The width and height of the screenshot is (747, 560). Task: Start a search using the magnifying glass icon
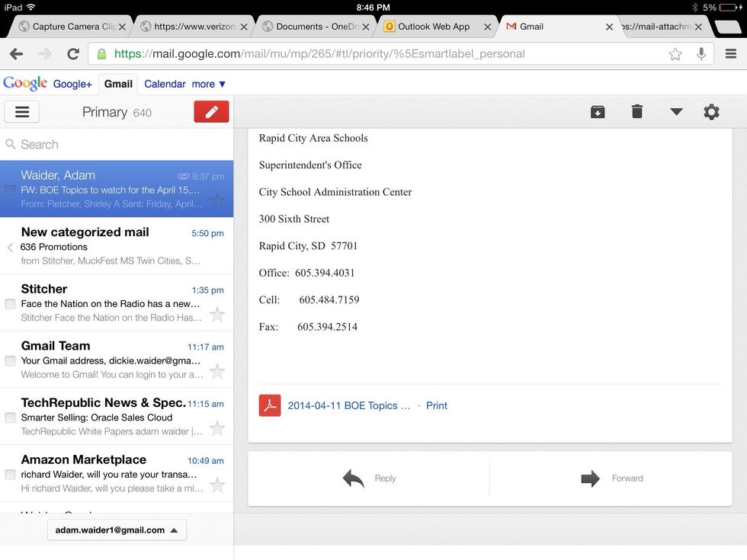(x=10, y=144)
